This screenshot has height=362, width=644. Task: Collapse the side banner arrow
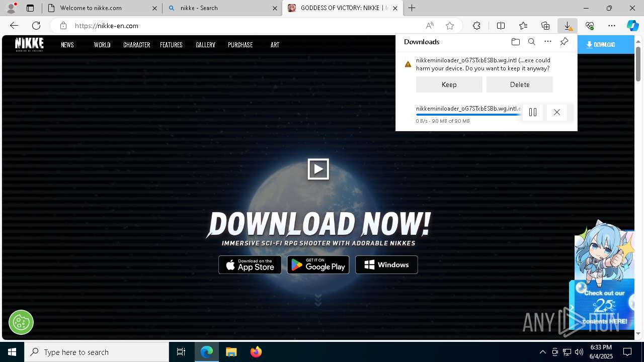[x=572, y=307]
